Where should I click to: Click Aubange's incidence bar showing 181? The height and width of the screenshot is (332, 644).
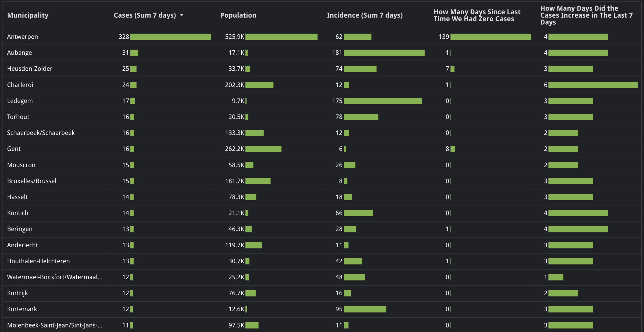tap(384, 53)
